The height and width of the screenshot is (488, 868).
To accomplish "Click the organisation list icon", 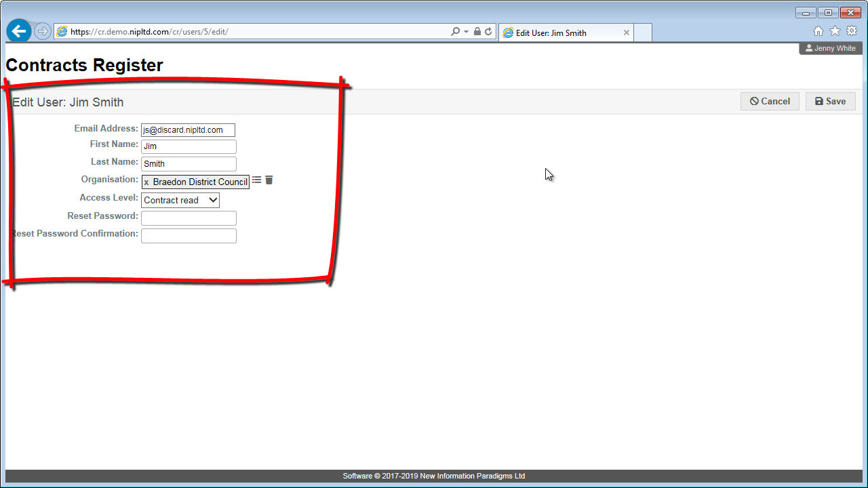I will [x=256, y=180].
